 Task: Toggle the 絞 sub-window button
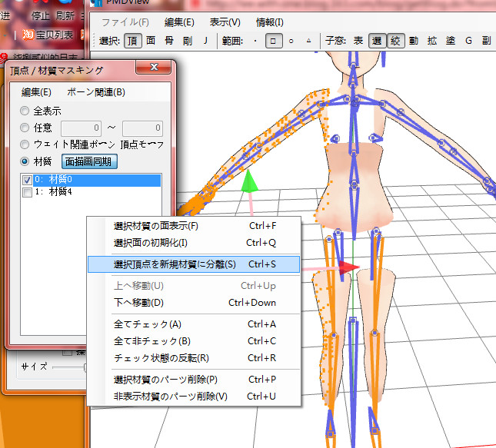(395, 41)
